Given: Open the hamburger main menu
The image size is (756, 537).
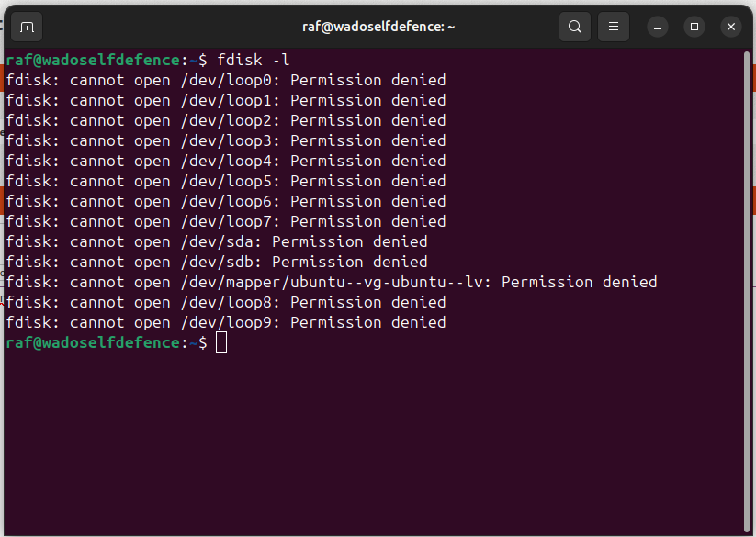Looking at the screenshot, I should (614, 27).
